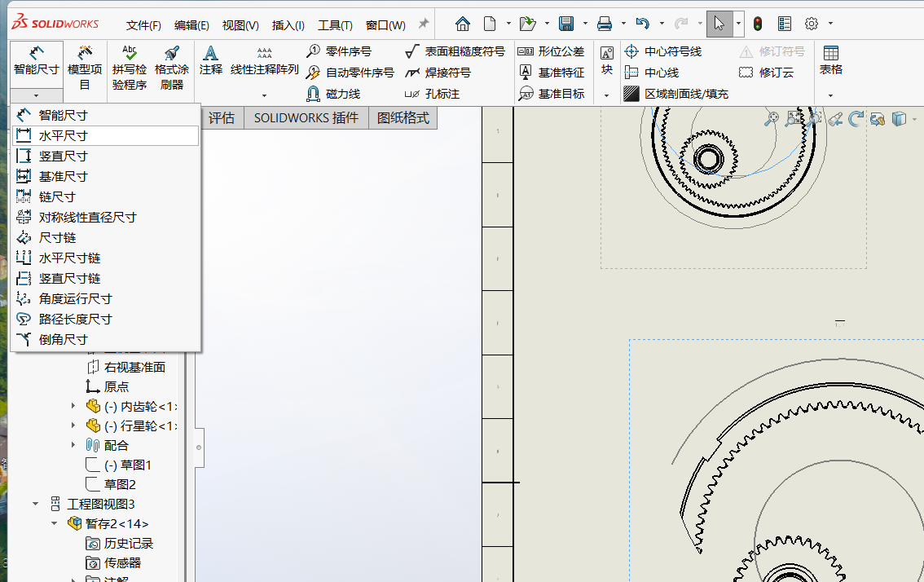
Task: Select 右视基准面 in feature tree
Action: [x=134, y=367]
